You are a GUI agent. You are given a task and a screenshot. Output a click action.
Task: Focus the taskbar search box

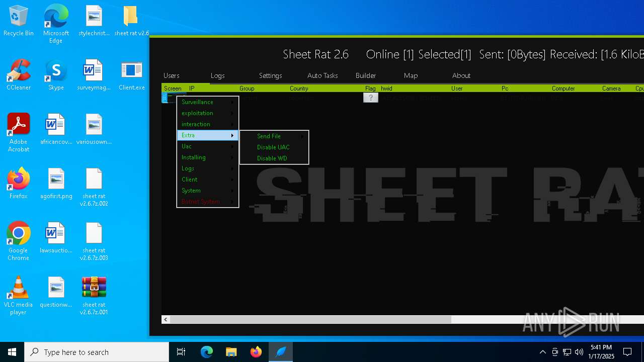tap(97, 352)
